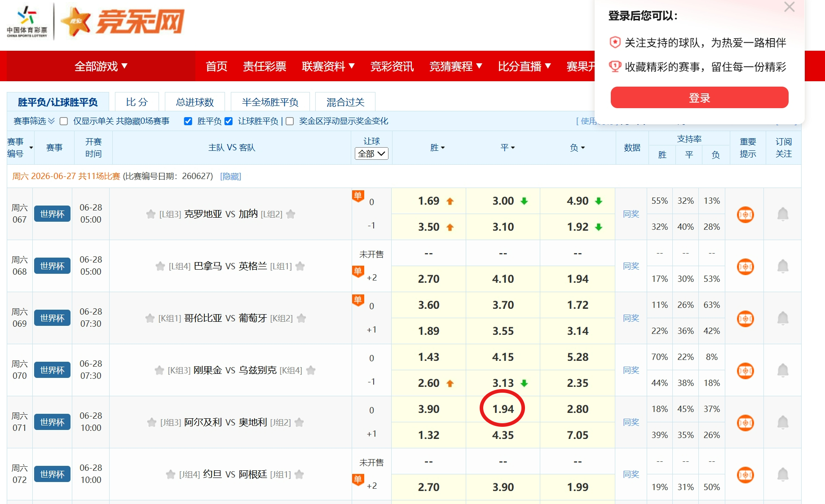Select 胜平负/让球胜平负 tab
825x504 pixels.
(58, 102)
